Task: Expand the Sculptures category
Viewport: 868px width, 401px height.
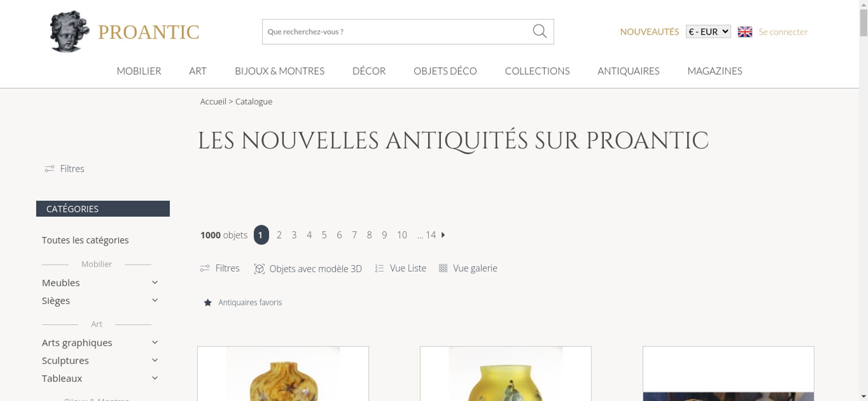Action: pos(100,361)
